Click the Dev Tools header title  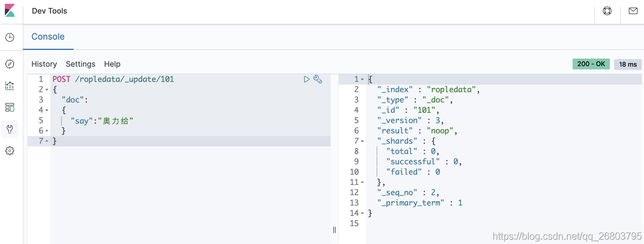coord(50,11)
